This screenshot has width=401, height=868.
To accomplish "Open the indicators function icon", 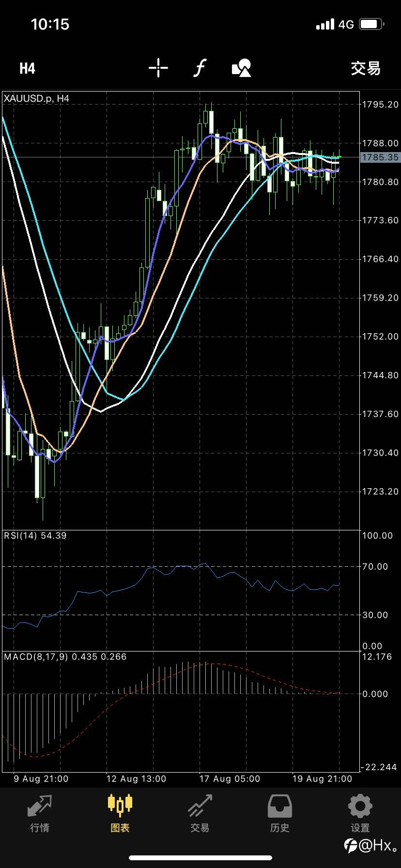I will (x=200, y=68).
